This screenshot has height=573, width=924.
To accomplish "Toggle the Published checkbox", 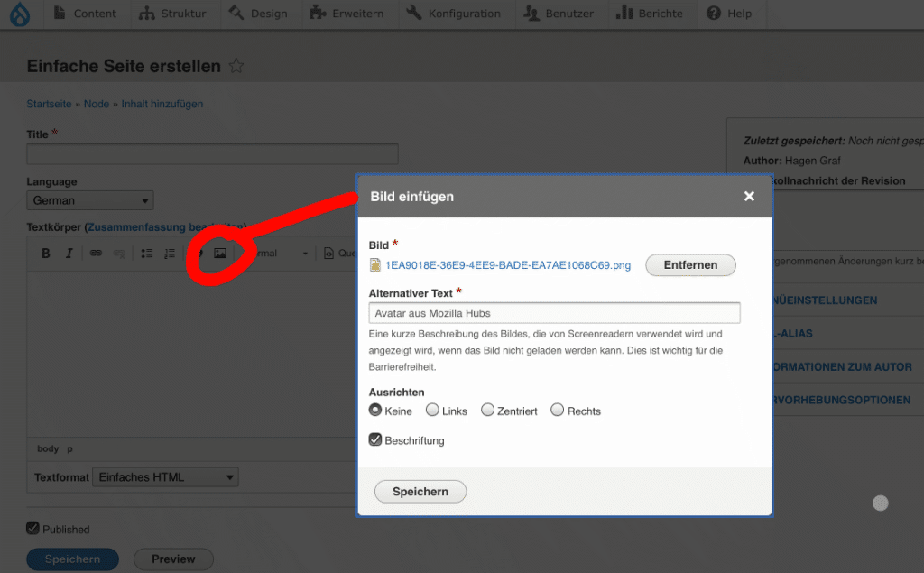I will point(33,528).
